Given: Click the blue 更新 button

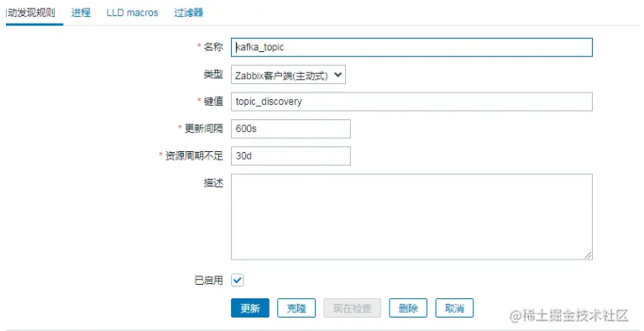Looking at the screenshot, I should 250,308.
